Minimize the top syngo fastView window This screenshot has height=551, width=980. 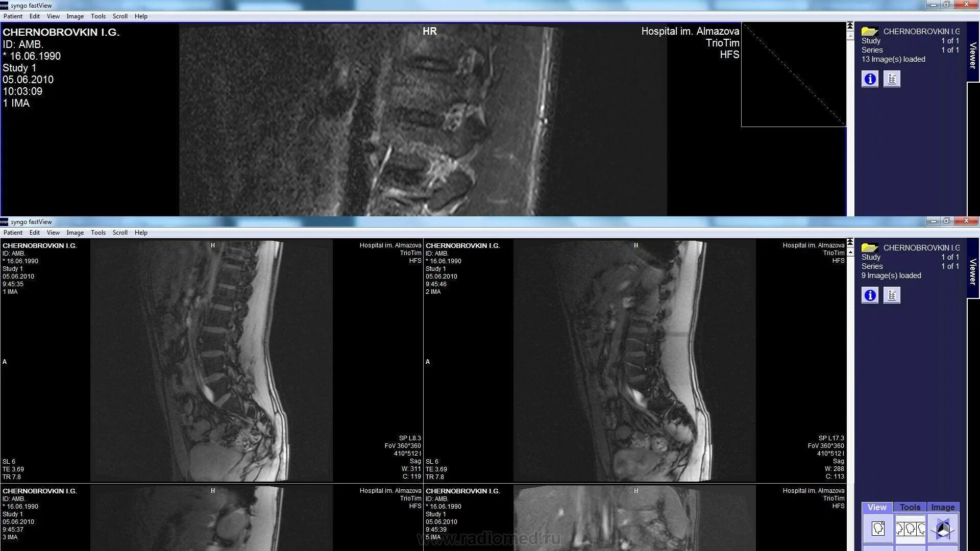point(933,5)
